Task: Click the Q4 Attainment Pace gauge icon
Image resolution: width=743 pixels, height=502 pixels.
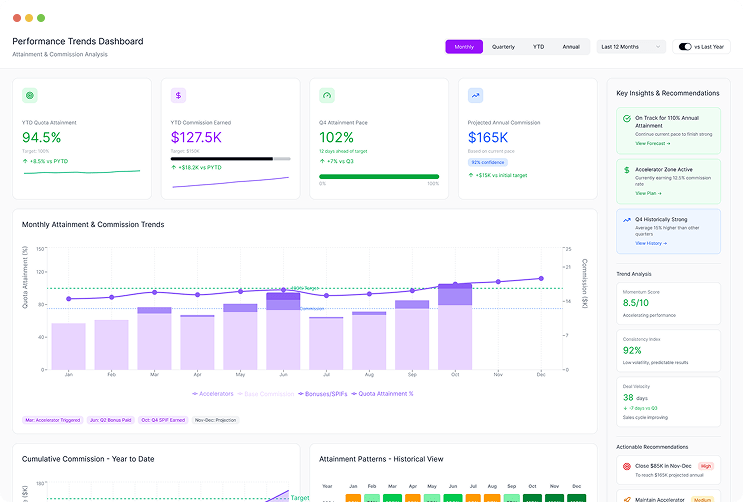Action: (x=327, y=96)
